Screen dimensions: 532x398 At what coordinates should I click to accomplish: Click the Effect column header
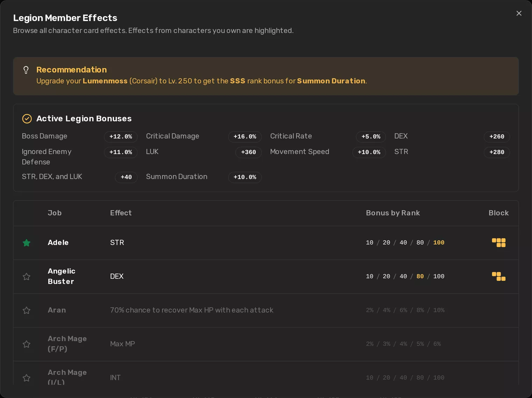point(121,213)
